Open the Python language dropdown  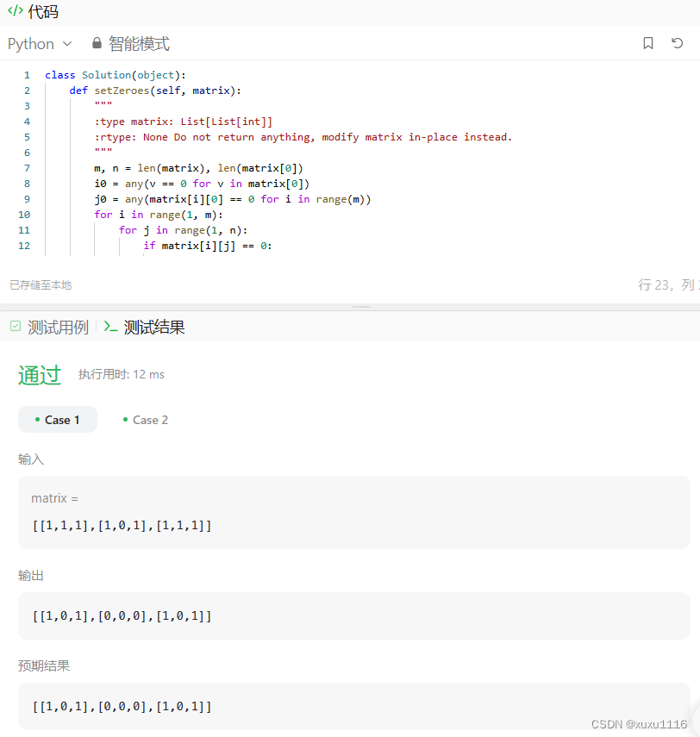(x=40, y=44)
